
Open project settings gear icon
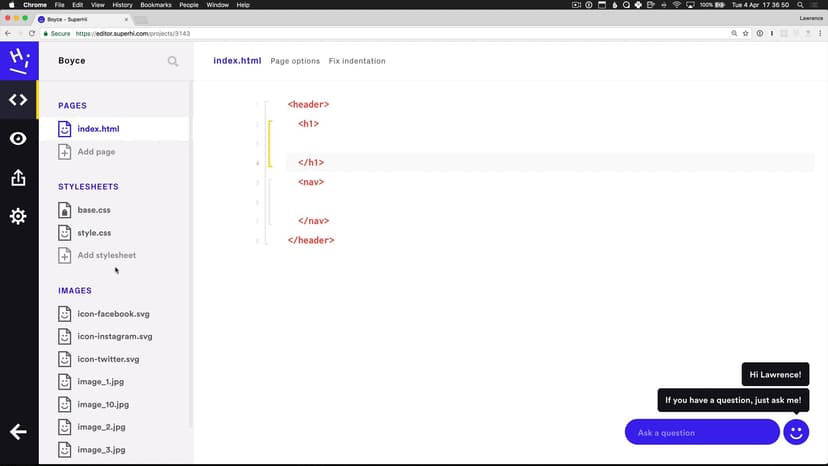tap(18, 216)
